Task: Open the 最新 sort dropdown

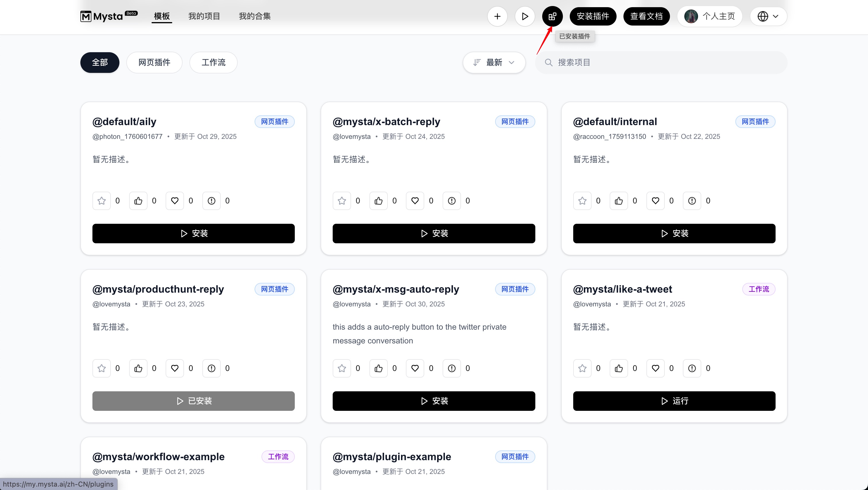Action: point(494,62)
